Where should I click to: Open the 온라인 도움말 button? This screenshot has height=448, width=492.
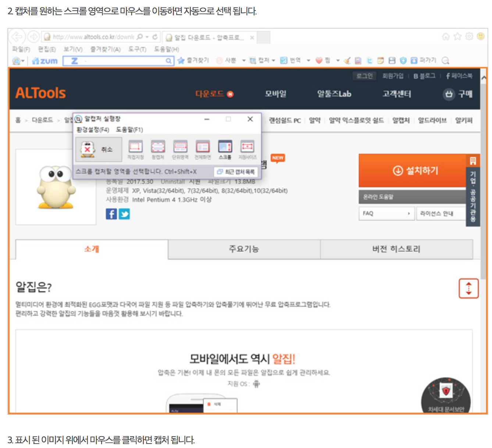pos(413,197)
